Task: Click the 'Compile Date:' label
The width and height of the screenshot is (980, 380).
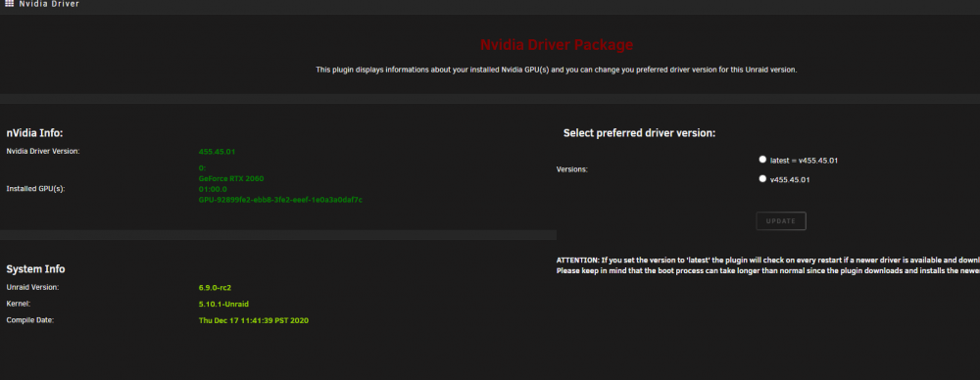Action: click(x=30, y=320)
